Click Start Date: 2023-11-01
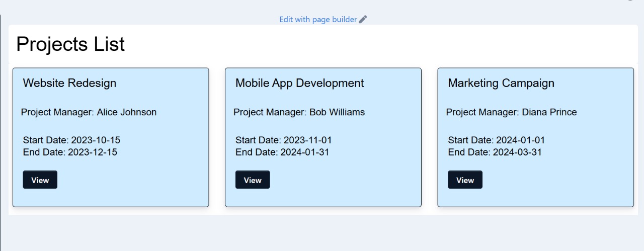 pos(284,140)
